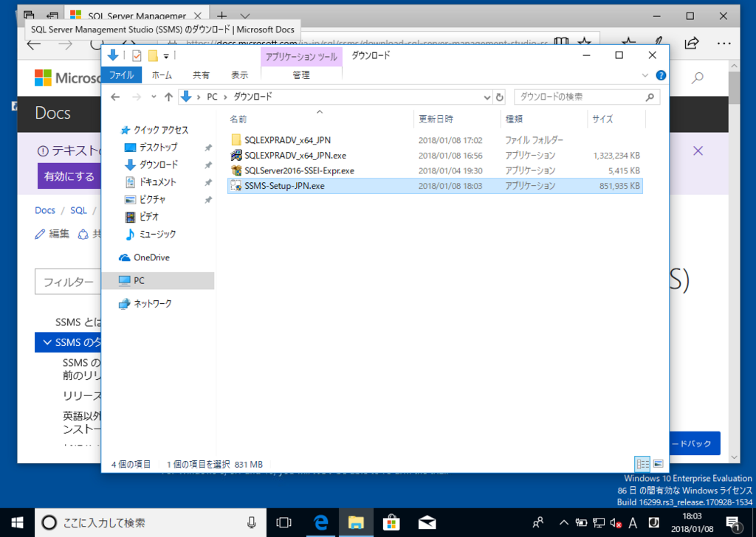The height and width of the screenshot is (537, 756).
Task: Switch to the 表示 ribbon tab
Action: click(241, 74)
